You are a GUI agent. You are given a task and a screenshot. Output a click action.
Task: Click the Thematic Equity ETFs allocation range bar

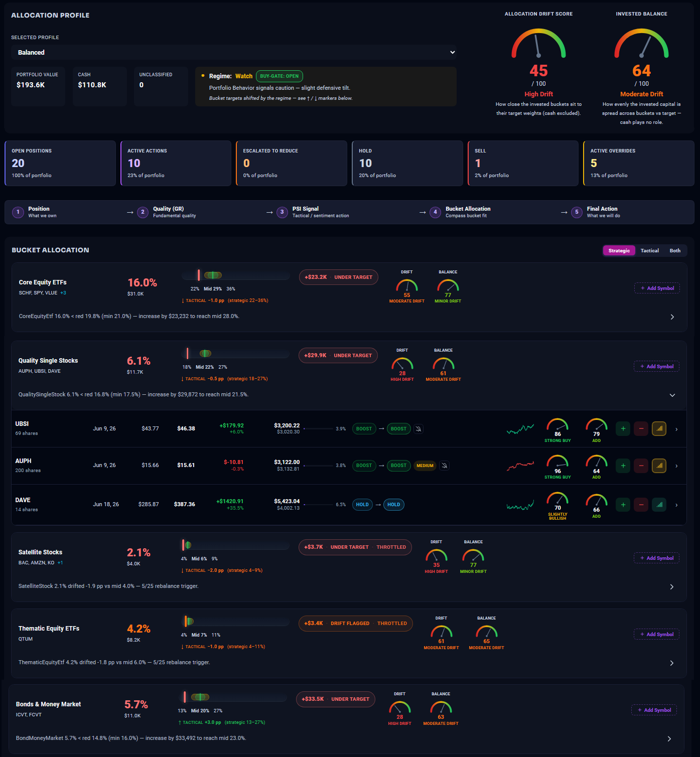click(235, 622)
